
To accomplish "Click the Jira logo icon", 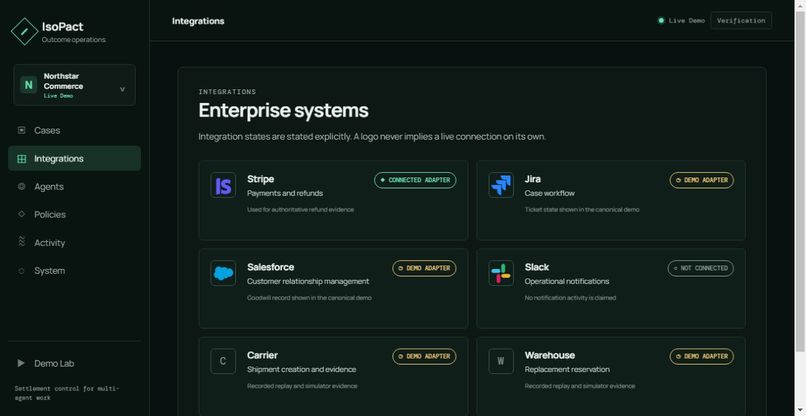I will tap(501, 185).
